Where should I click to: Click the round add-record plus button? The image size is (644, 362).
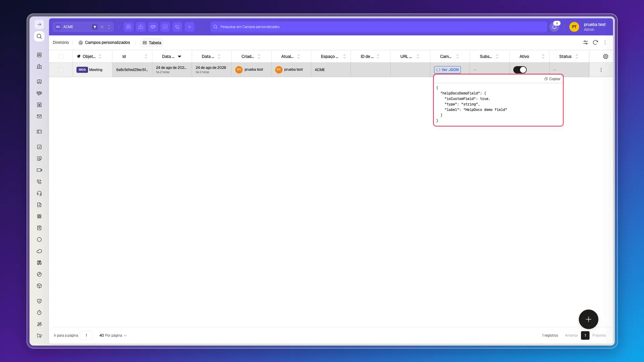(588, 319)
